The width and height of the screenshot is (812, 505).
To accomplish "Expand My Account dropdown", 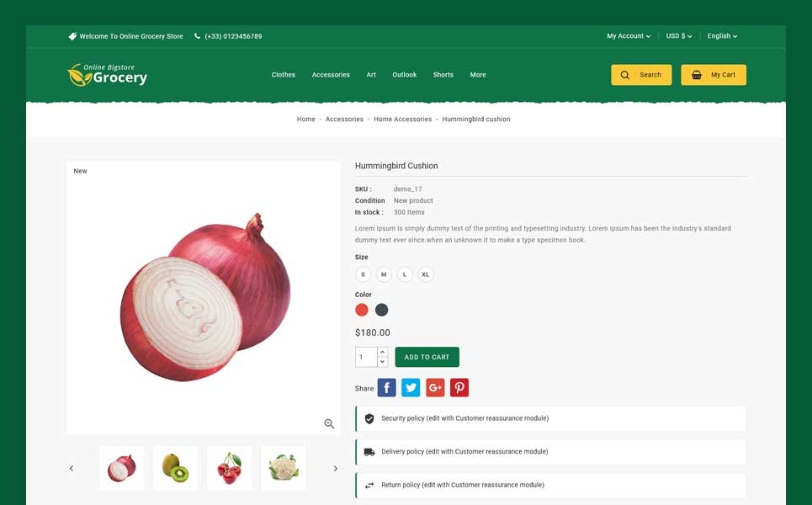I will pos(629,36).
